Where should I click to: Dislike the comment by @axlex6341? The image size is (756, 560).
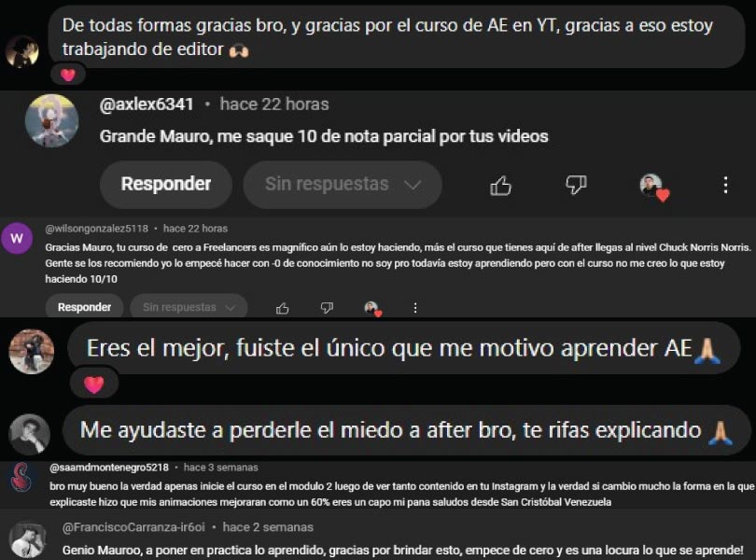[x=576, y=185]
